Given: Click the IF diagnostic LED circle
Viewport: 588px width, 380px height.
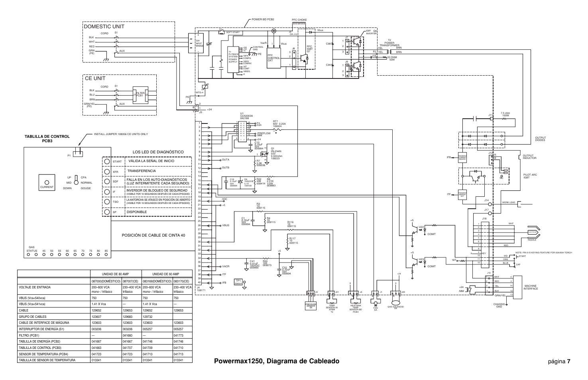Looking at the screenshot, I should pos(107,192).
